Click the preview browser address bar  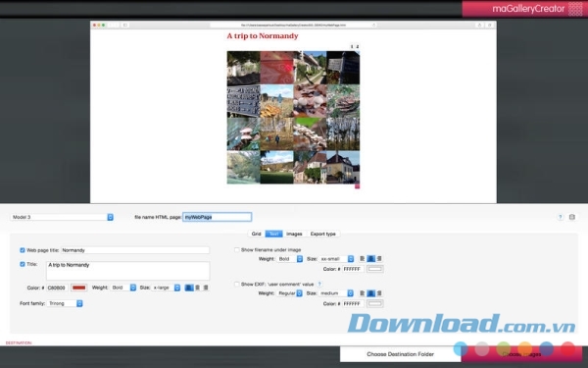pos(293,26)
